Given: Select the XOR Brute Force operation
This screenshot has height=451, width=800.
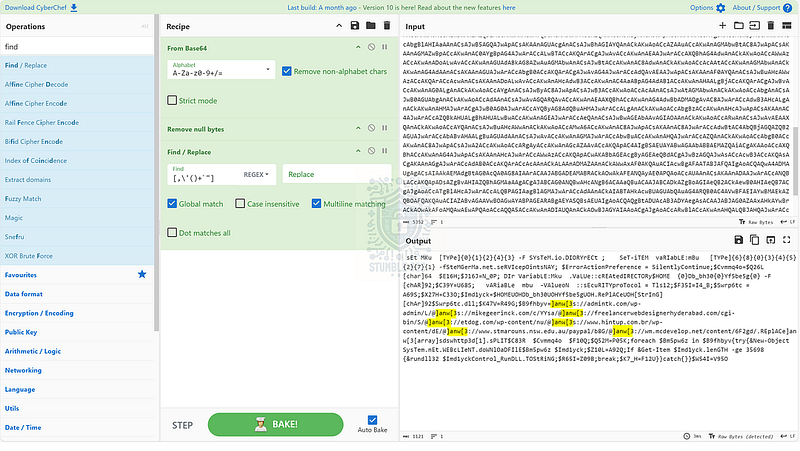Looking at the screenshot, I should click(x=77, y=256).
